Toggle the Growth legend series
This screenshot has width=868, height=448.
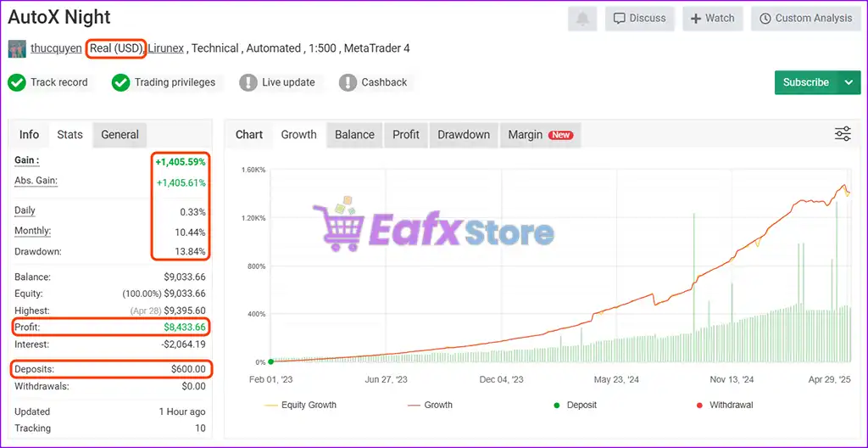[x=430, y=405]
